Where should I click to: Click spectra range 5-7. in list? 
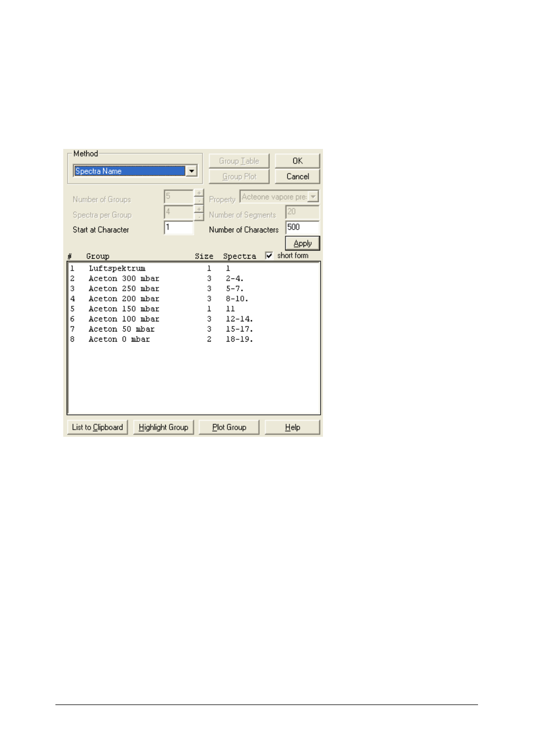[x=235, y=289]
